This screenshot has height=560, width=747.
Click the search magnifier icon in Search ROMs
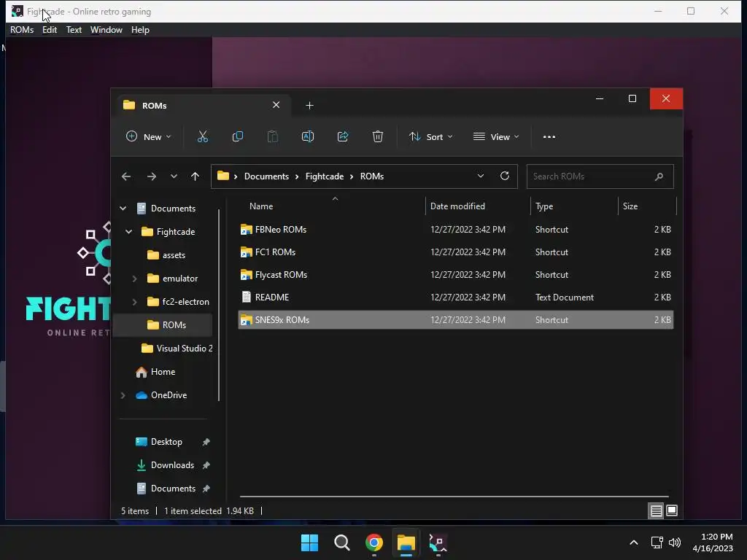659,176
